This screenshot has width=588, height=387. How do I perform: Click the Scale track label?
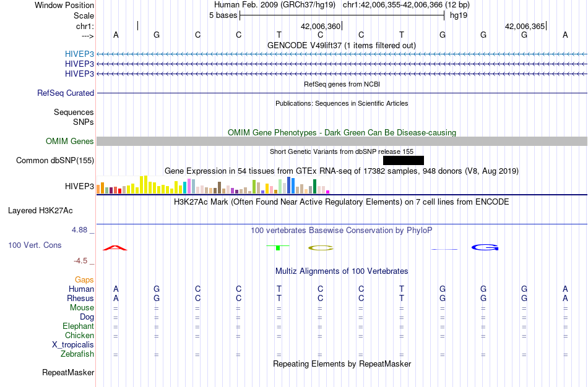click(x=84, y=15)
